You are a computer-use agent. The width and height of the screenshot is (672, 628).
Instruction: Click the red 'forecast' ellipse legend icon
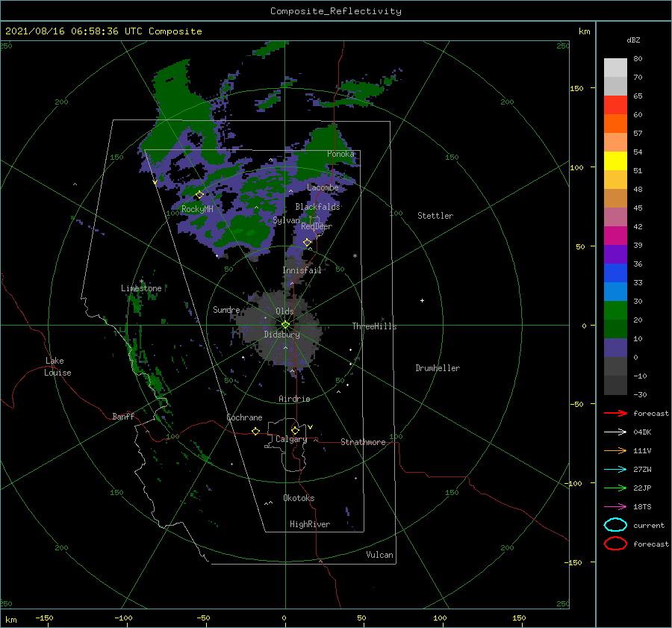click(615, 544)
